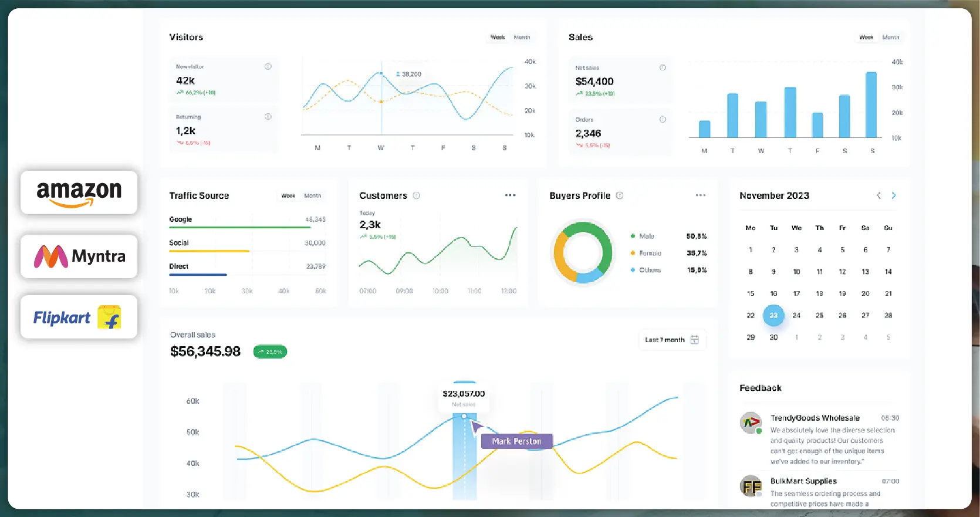Click the "30,000" Social traffic count
Viewport: 980px width, 517px height.
(x=315, y=242)
